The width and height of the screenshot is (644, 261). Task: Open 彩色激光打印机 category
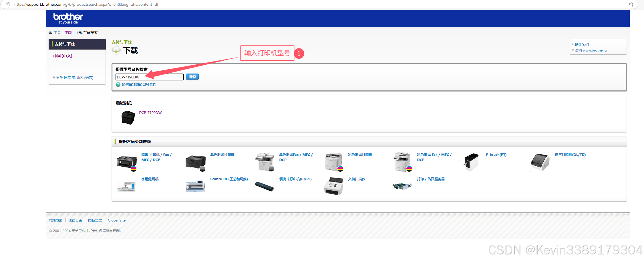tap(360, 155)
